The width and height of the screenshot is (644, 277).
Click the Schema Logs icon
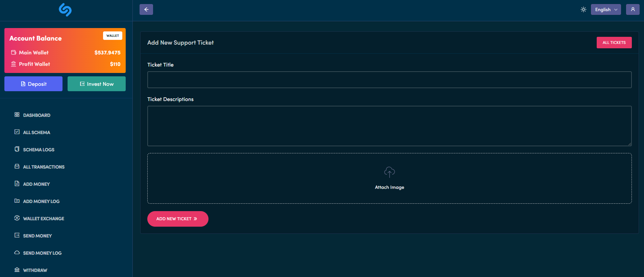point(17,149)
